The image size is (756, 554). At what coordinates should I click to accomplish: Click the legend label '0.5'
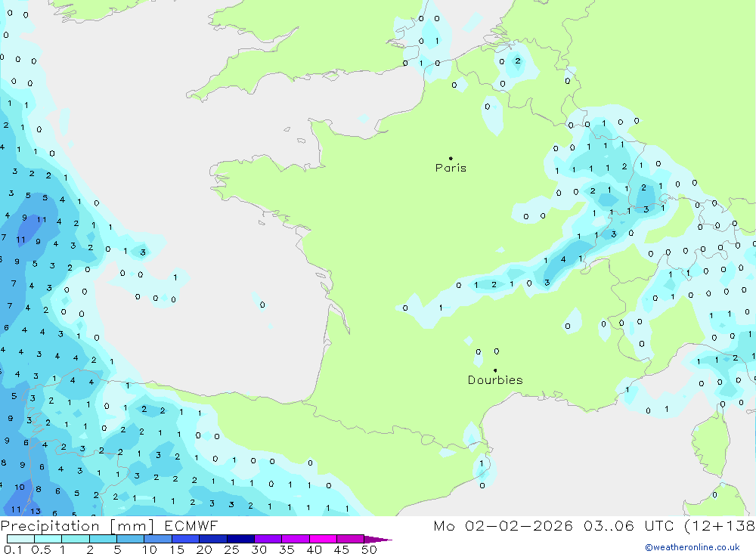click(41, 549)
